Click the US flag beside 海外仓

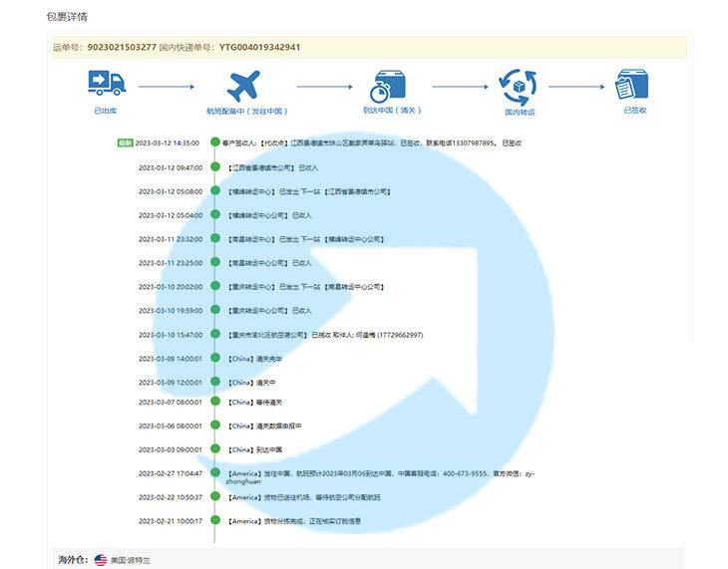coord(101,560)
